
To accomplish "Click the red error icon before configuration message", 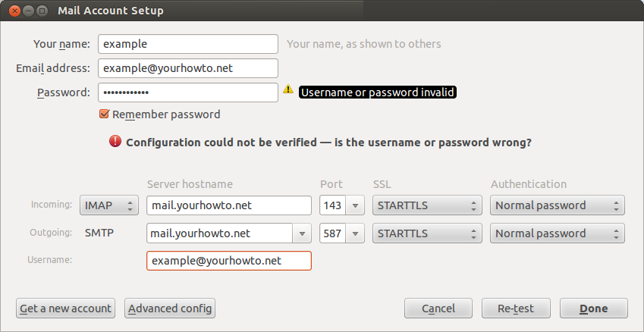I will [115, 142].
